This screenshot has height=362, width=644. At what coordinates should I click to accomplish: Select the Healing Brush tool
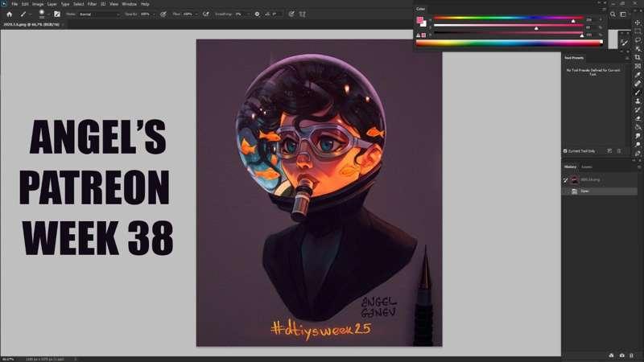[638, 84]
